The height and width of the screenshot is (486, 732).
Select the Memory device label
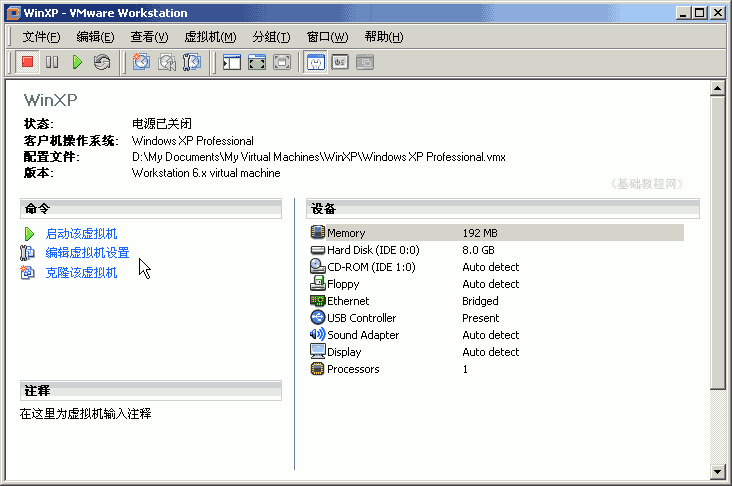[x=346, y=233]
